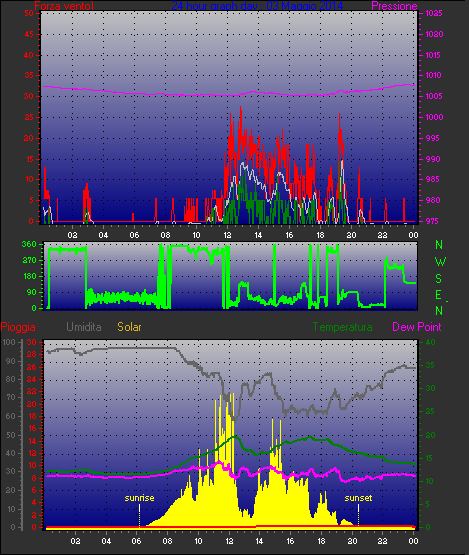Click the S compass direction letter
Image resolution: width=469 pixels, height=555 pixels.
tap(439, 279)
